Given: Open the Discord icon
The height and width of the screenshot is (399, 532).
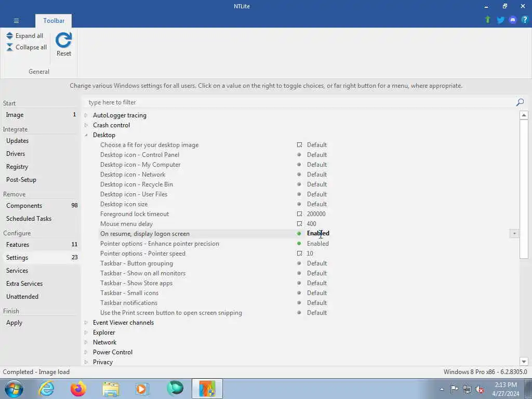Looking at the screenshot, I should click(x=512, y=20).
